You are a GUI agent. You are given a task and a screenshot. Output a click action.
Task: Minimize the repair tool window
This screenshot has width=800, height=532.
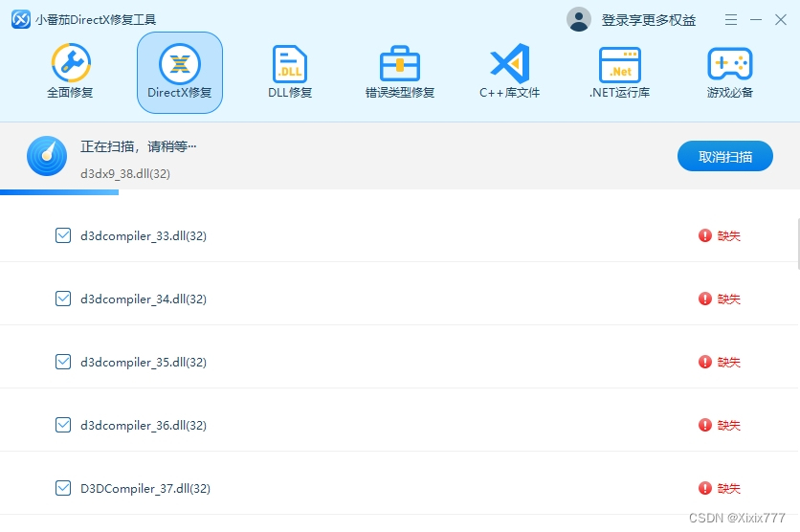pos(756,20)
